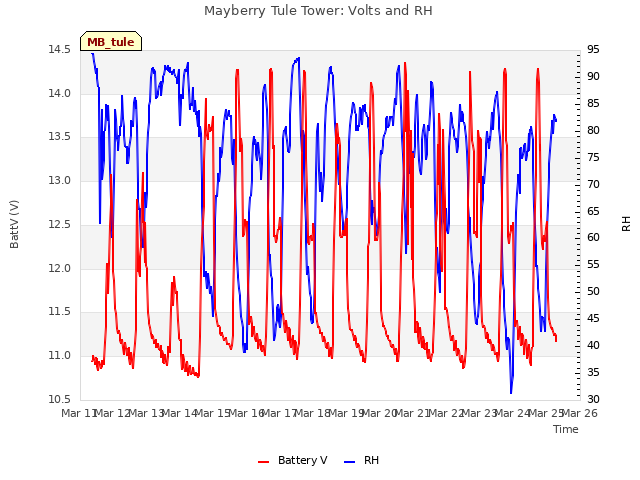This screenshot has height=480, width=640.
Task: Click the 'BattV (V)' left axis label
Action: click(x=14, y=224)
